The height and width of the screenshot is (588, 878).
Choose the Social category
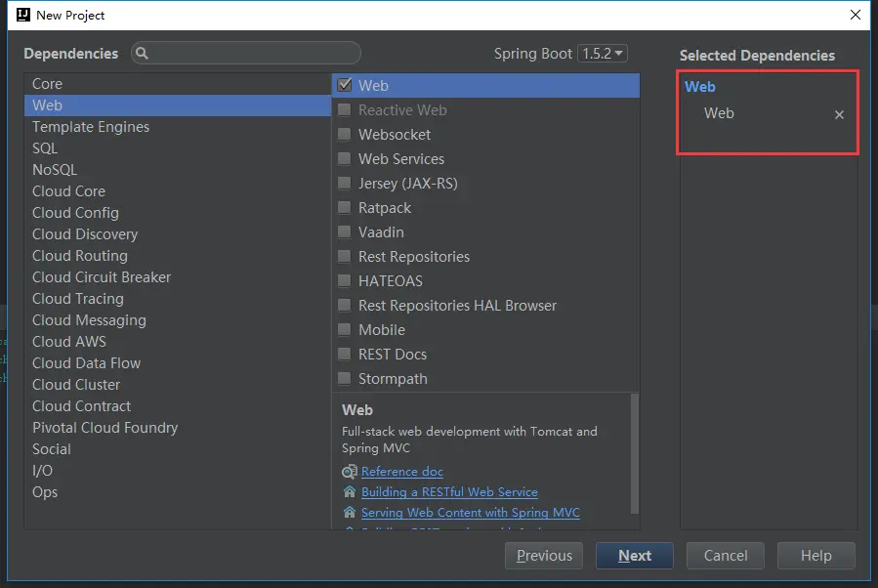pyautogui.click(x=178, y=449)
